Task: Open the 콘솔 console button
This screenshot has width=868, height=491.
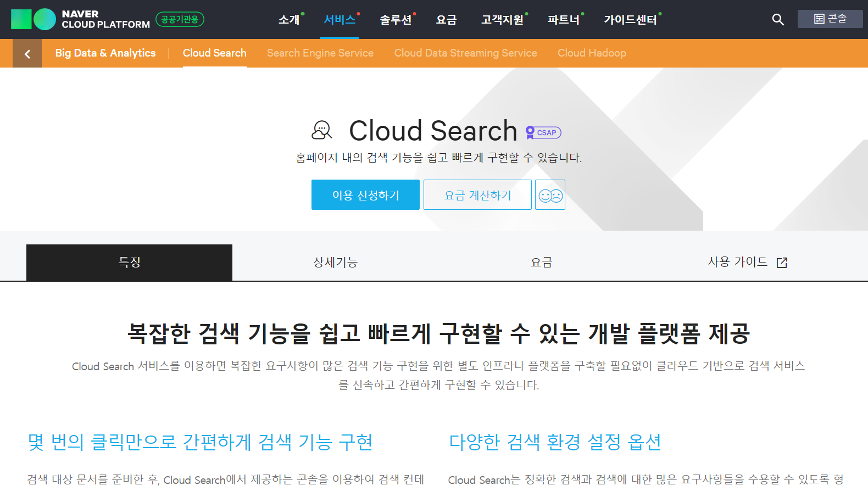Action: coord(830,19)
